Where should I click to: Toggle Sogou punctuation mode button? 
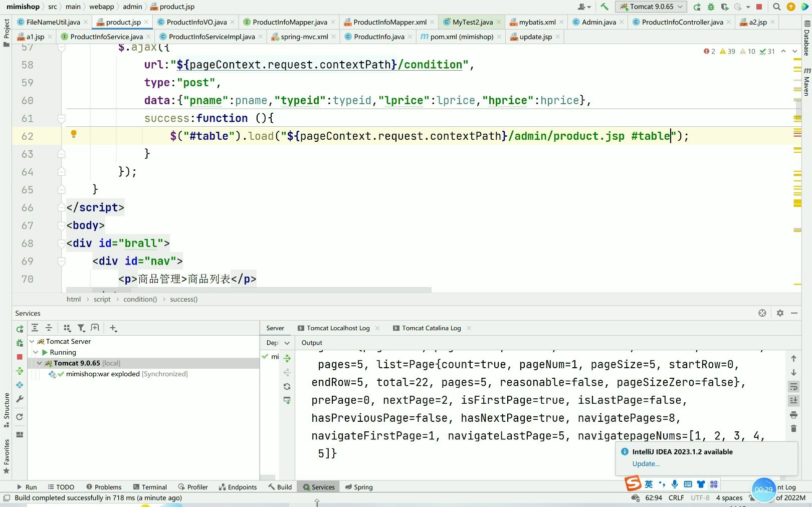click(662, 484)
